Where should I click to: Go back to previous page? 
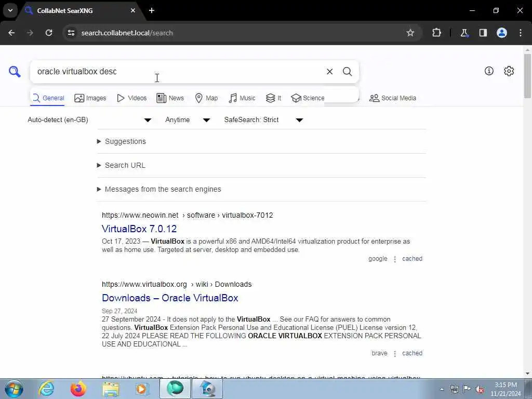[x=11, y=33]
